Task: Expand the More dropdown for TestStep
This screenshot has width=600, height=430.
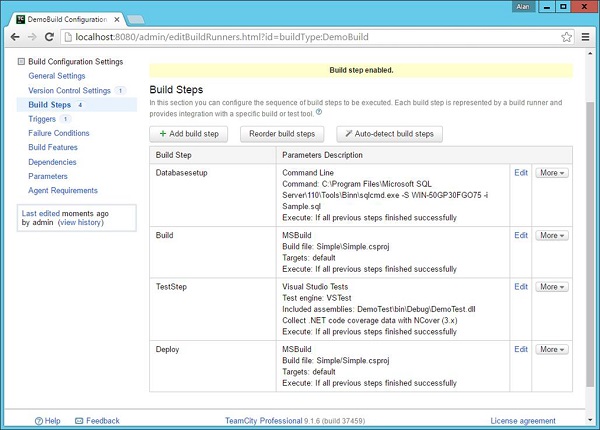Action: coord(551,286)
